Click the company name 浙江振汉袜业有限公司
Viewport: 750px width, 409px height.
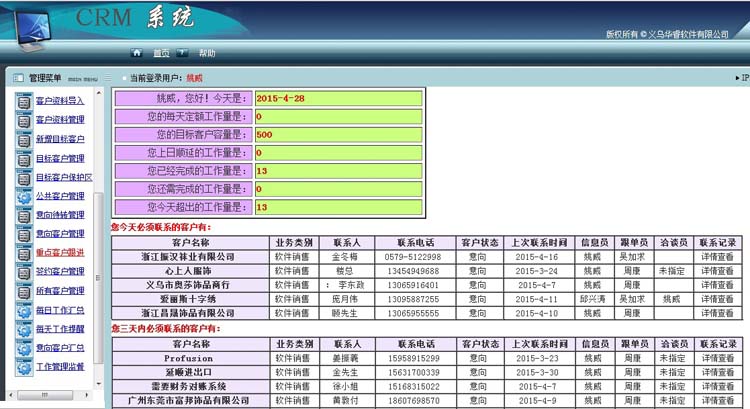click(188, 257)
